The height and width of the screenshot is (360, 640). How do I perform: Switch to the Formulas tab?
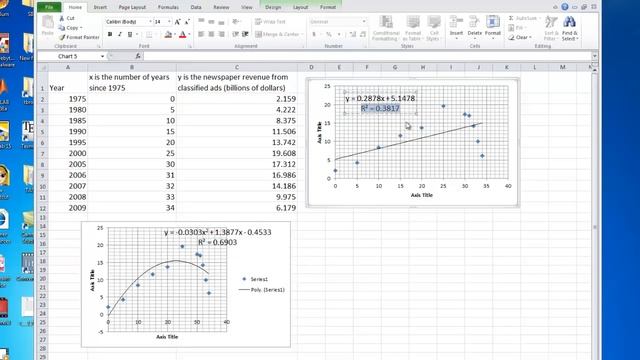pyautogui.click(x=168, y=7)
